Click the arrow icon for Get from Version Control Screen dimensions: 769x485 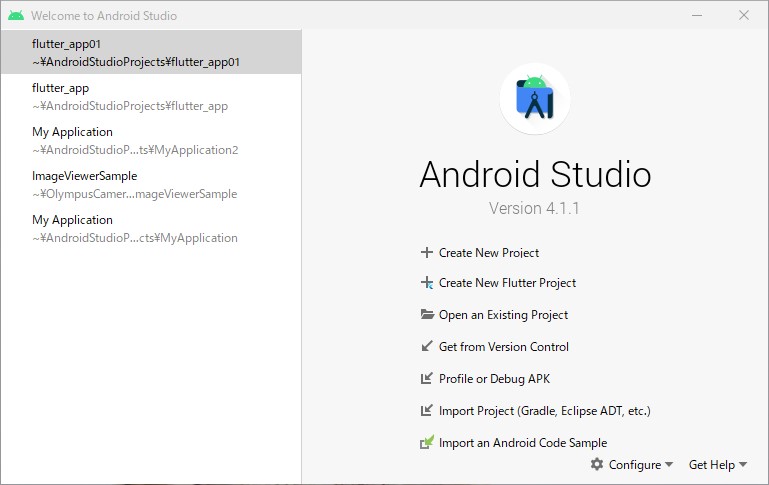427,346
